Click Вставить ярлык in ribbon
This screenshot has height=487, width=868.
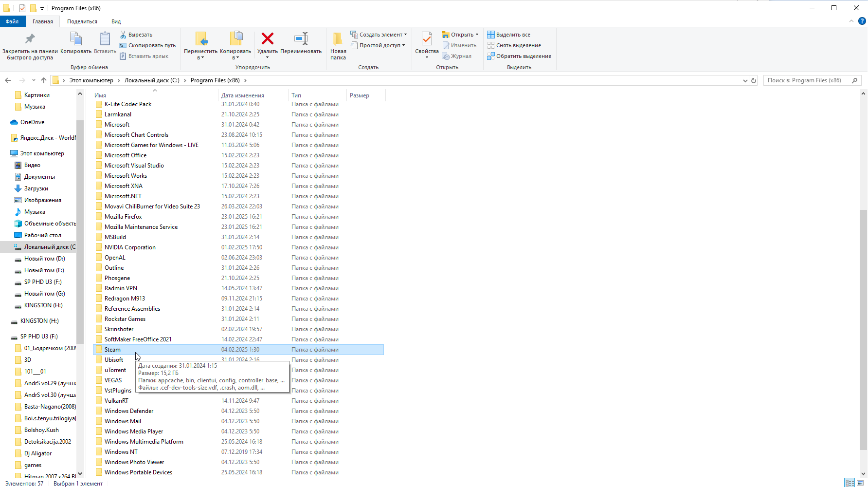pos(144,56)
